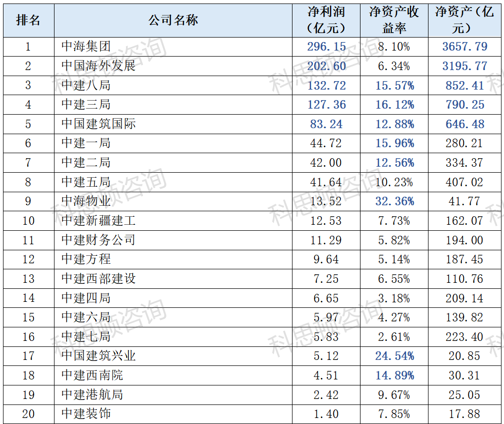Click rank number 15 cell
The height and width of the screenshot is (424, 504).
click(28, 317)
